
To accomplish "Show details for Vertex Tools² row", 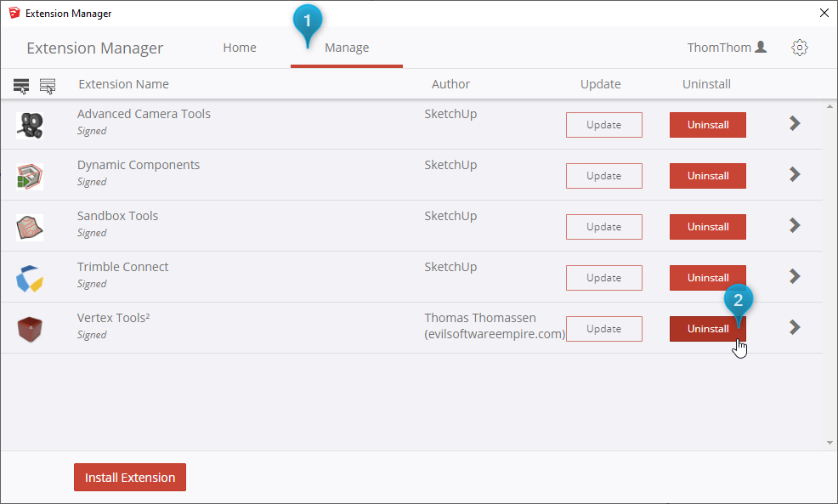I will click(x=795, y=327).
